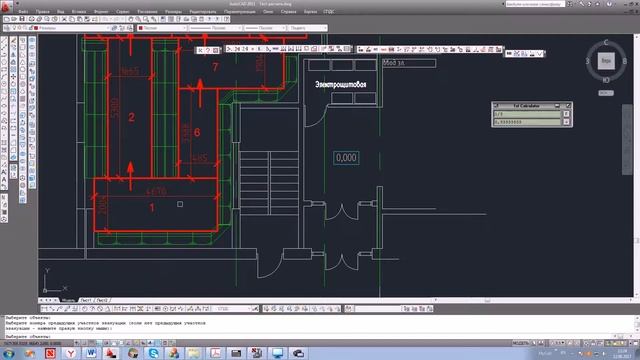This screenshot has height=360, width=640.
Task: Click the upper button in Txt Calculator
Action: [567, 114]
